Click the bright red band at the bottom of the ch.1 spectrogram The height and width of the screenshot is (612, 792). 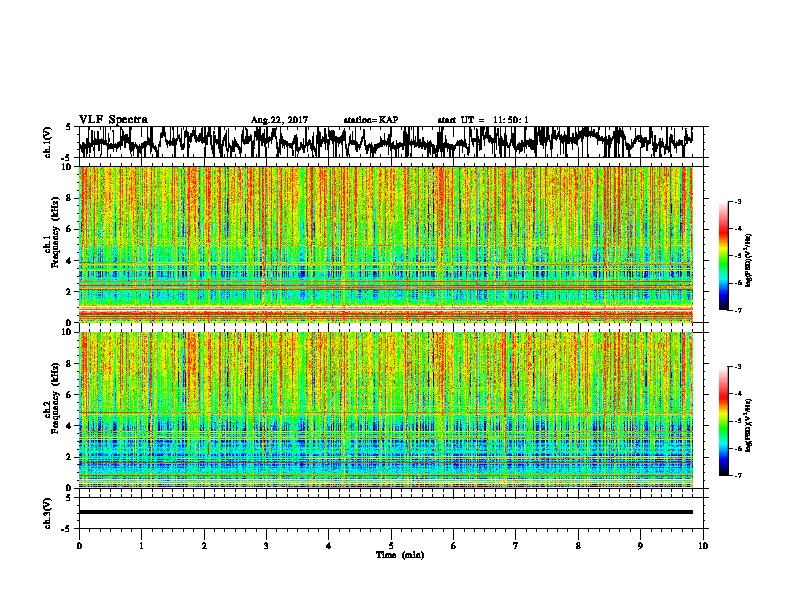tap(386, 313)
